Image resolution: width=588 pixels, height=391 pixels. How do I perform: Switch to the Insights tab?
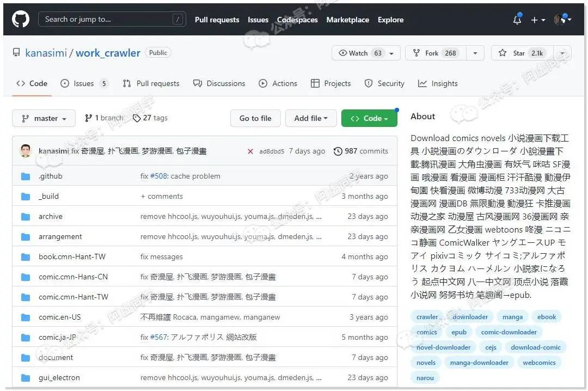coord(438,83)
